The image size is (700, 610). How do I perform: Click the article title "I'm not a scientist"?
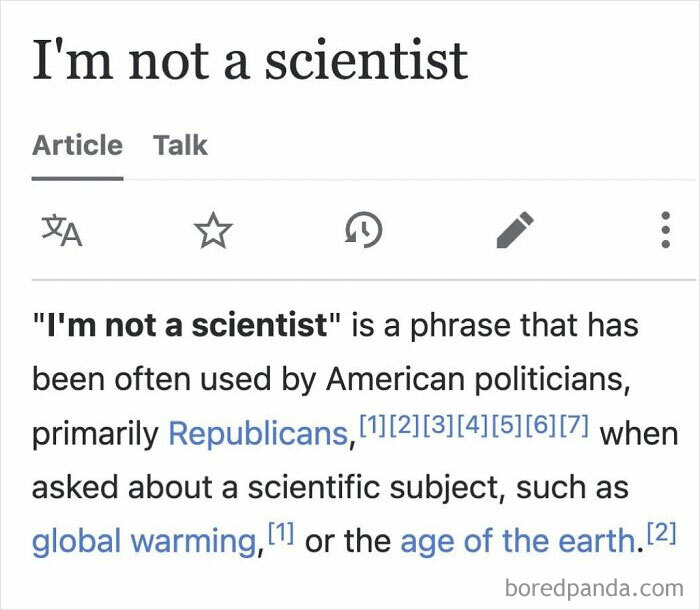250,60
